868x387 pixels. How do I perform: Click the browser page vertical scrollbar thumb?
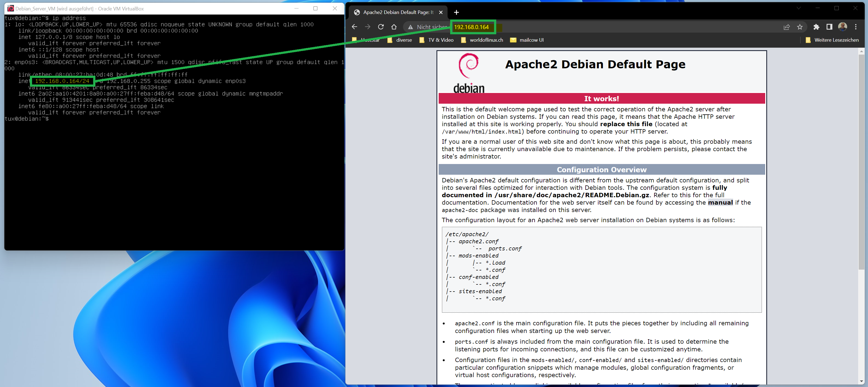click(861, 162)
